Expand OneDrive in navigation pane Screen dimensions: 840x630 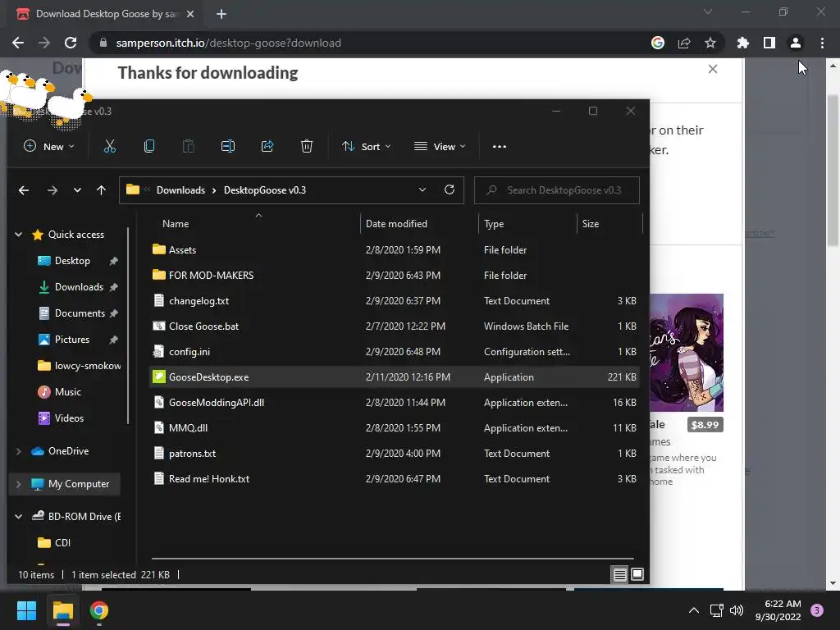pyautogui.click(x=18, y=451)
